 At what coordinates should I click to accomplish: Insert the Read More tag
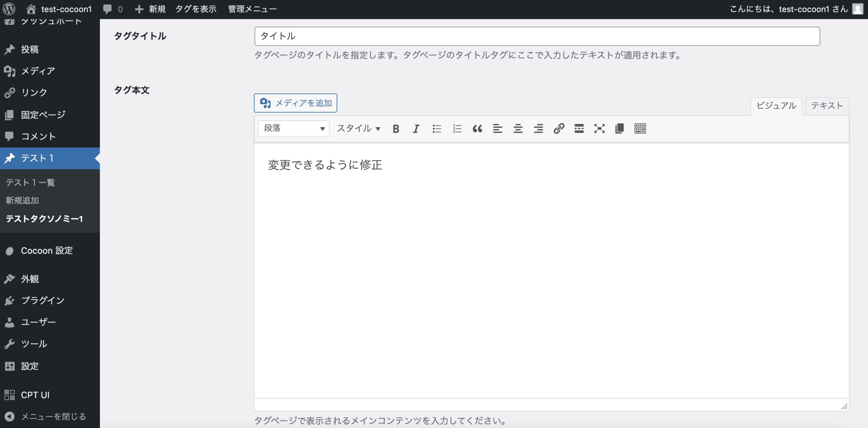pos(579,129)
